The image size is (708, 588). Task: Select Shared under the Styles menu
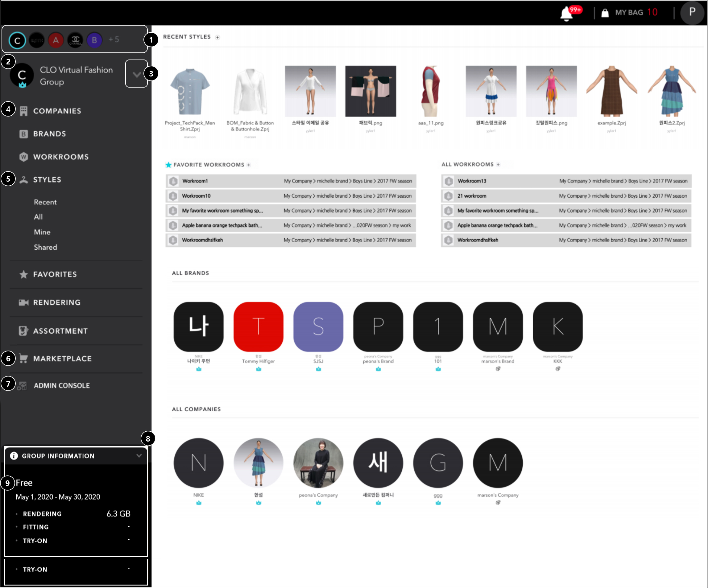[x=45, y=247]
